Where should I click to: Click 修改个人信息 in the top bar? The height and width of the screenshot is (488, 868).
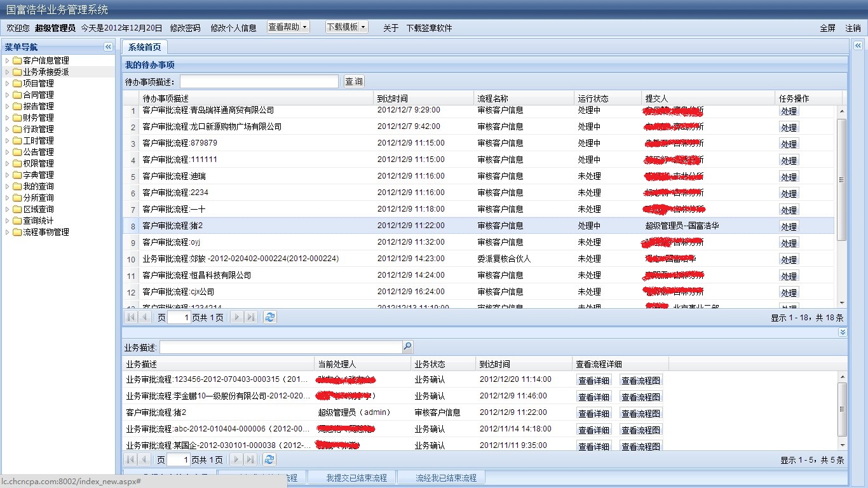point(233,28)
